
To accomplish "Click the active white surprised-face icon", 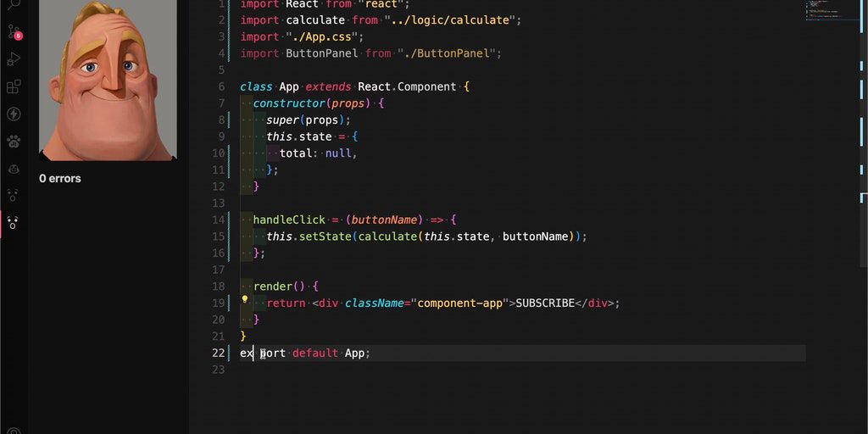I will tap(14, 223).
